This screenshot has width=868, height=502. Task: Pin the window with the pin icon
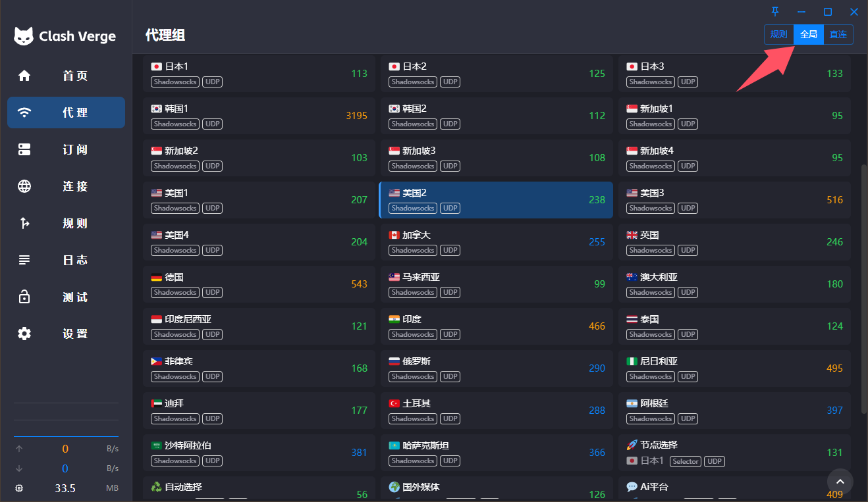click(x=775, y=12)
